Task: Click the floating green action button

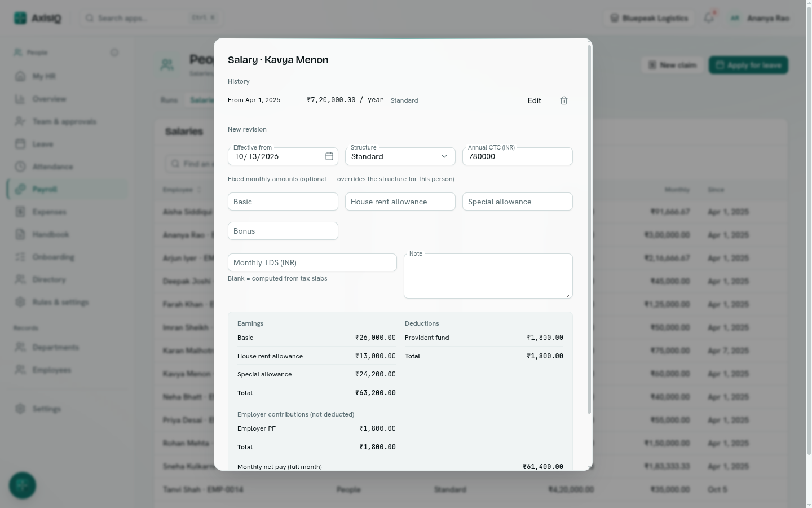Action: 23,485
